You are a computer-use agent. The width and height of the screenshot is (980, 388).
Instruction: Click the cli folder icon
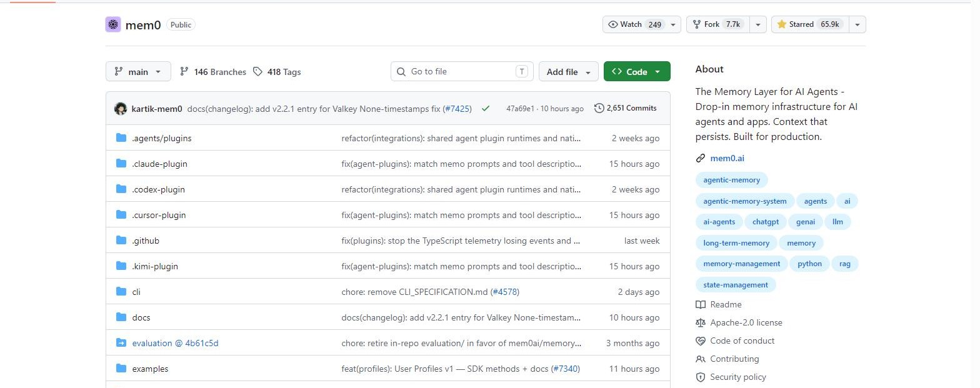(121, 292)
